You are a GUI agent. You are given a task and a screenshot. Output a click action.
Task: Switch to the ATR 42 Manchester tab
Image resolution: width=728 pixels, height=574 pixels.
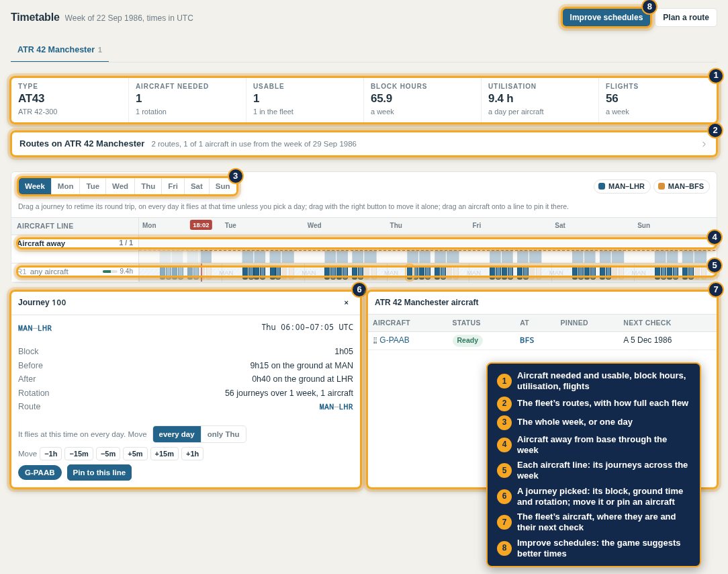coord(59,50)
